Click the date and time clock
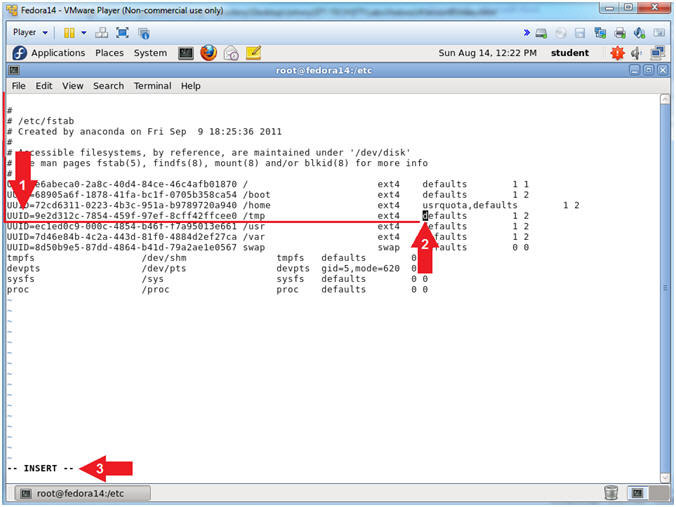Viewport: 676px width, 507px height. pos(488,53)
